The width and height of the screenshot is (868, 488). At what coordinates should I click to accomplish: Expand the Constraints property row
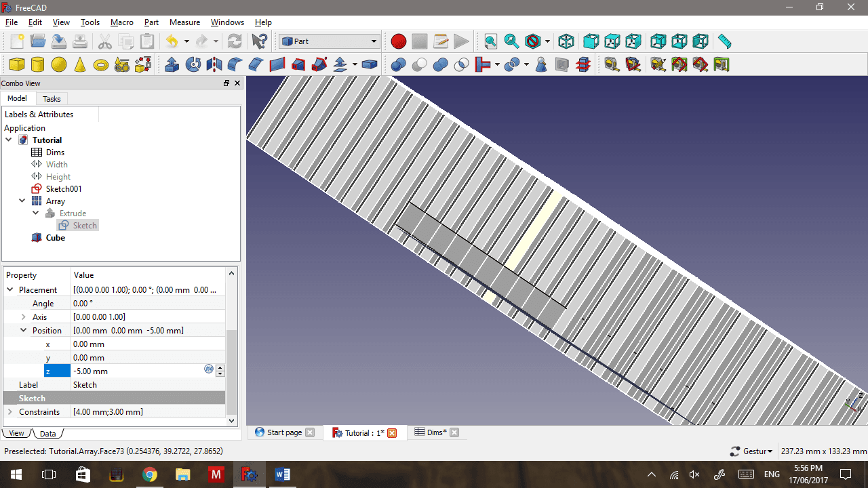[x=10, y=411]
